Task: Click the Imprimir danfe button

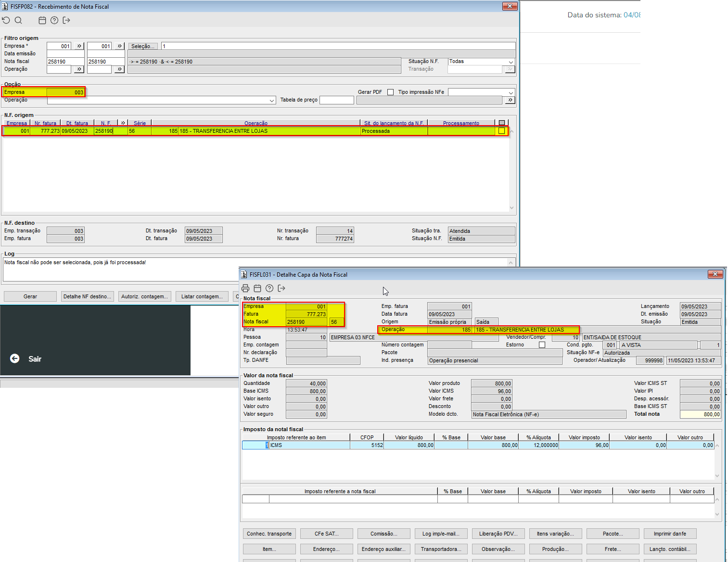Action: 670,534
